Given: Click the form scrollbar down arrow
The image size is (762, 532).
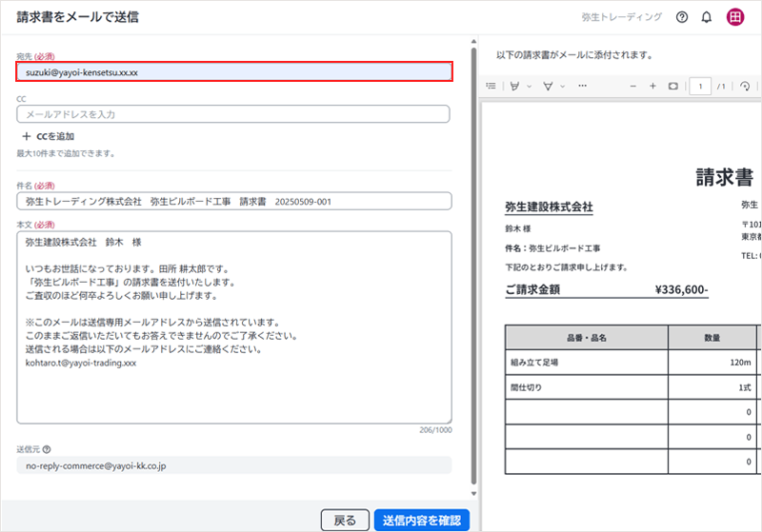Looking at the screenshot, I should pos(473,494).
